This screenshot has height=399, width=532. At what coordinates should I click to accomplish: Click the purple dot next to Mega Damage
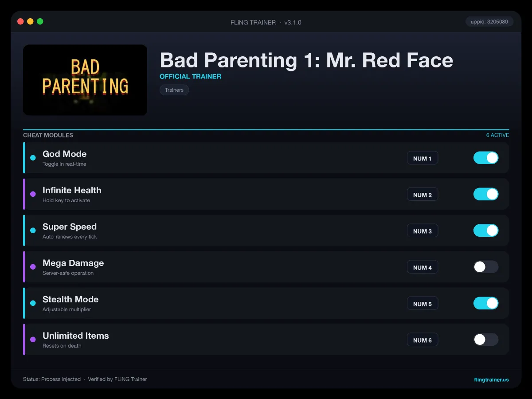click(33, 267)
